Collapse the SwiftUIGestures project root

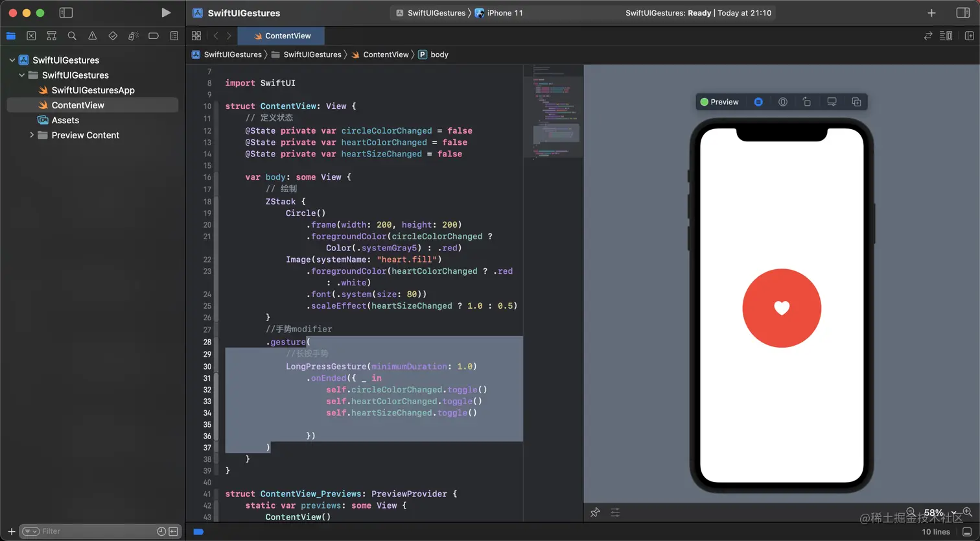pyautogui.click(x=12, y=60)
